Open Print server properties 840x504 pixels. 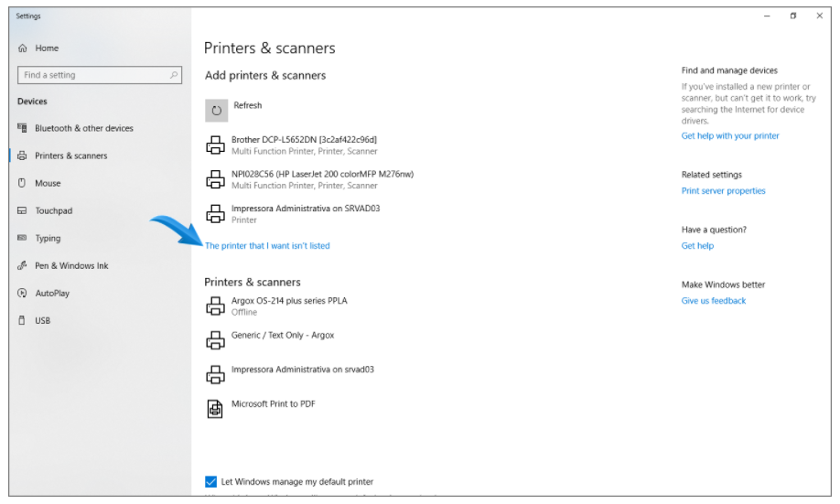[x=723, y=191]
